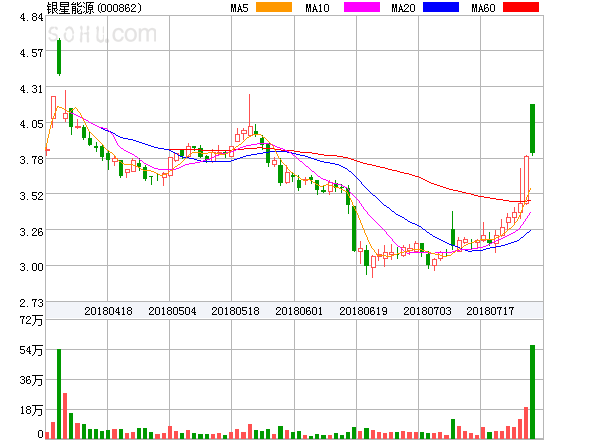Click the 20180619 date label

pos(363,311)
